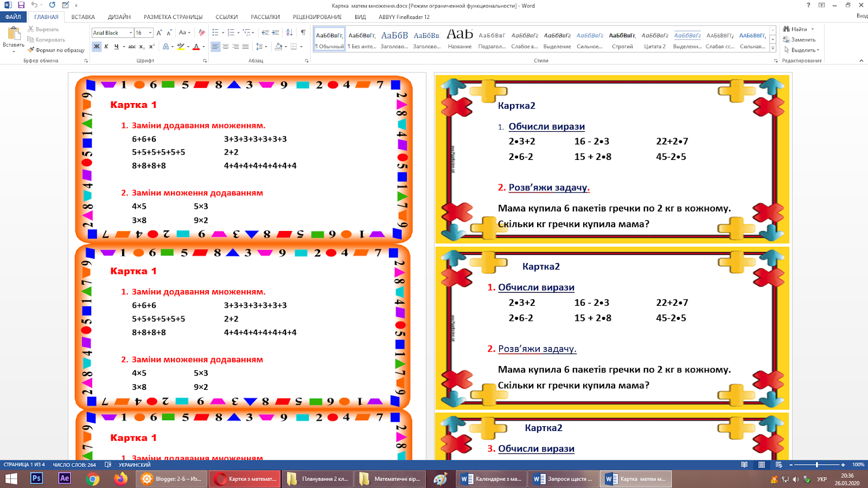Apply yellow text highlight color
This screenshot has height=488, width=868.
pyautogui.click(x=181, y=47)
